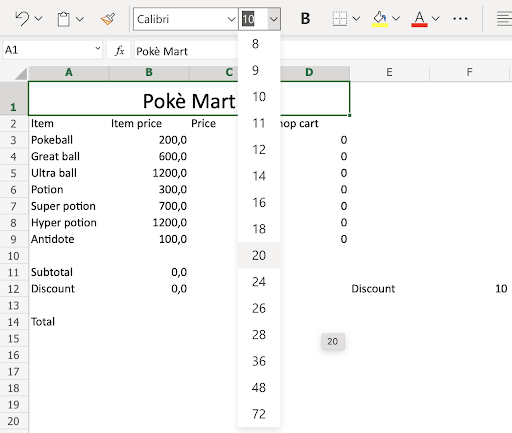Toggle Bold formatting
The image size is (512, 433).
(x=305, y=19)
